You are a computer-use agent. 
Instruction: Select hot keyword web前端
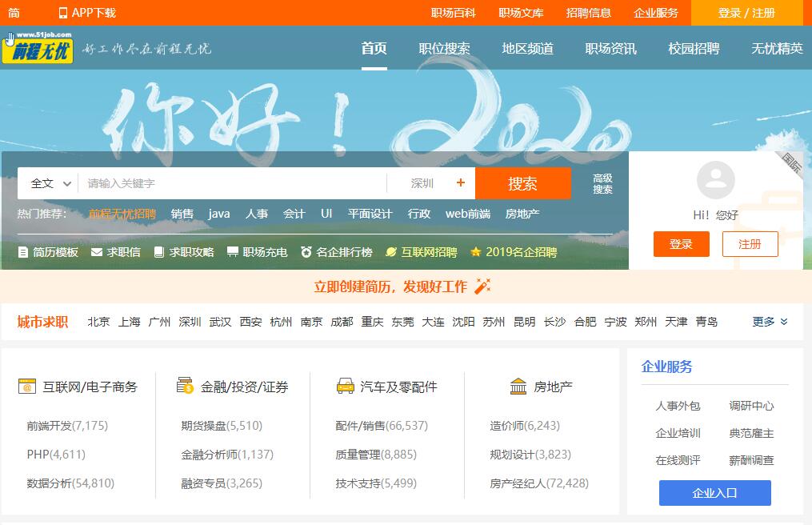[468, 214]
